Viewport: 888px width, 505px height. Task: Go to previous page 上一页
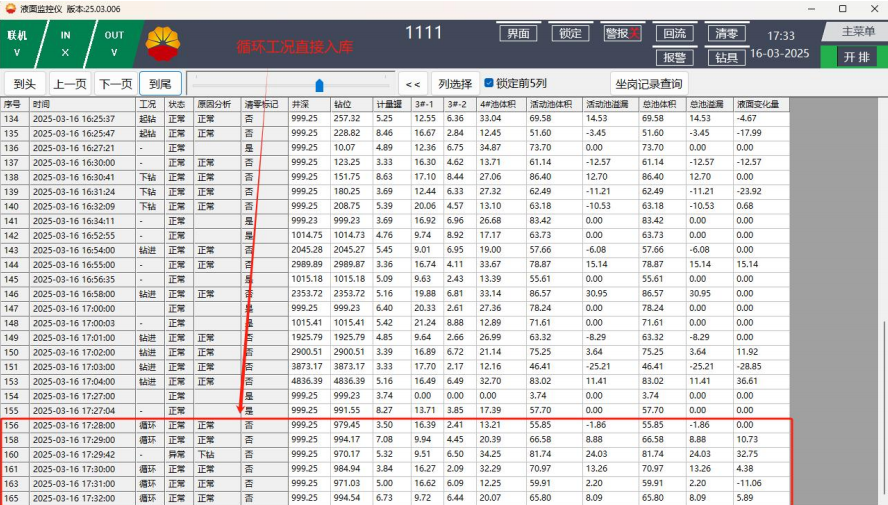click(x=70, y=84)
